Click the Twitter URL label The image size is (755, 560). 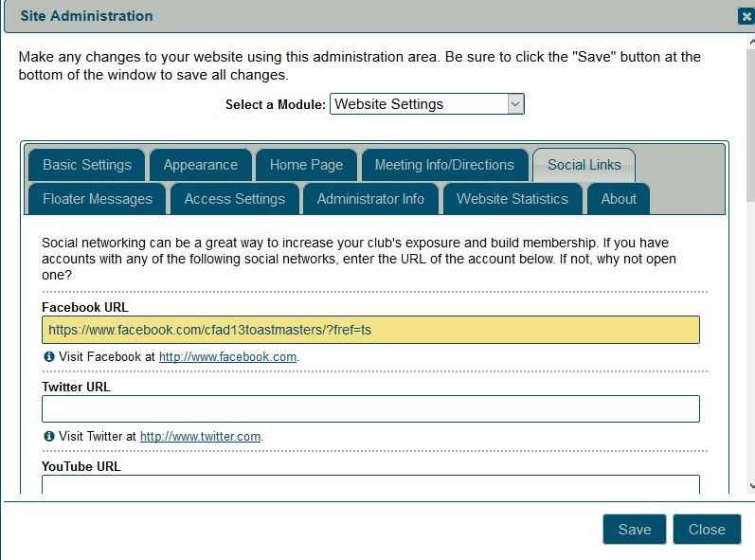(x=76, y=387)
